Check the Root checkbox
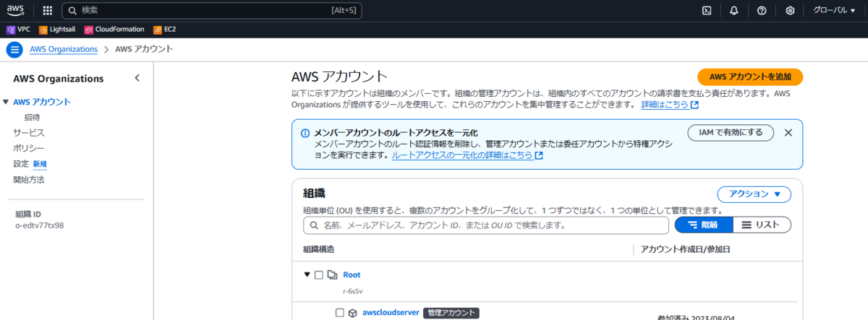868x320 pixels. click(x=319, y=274)
